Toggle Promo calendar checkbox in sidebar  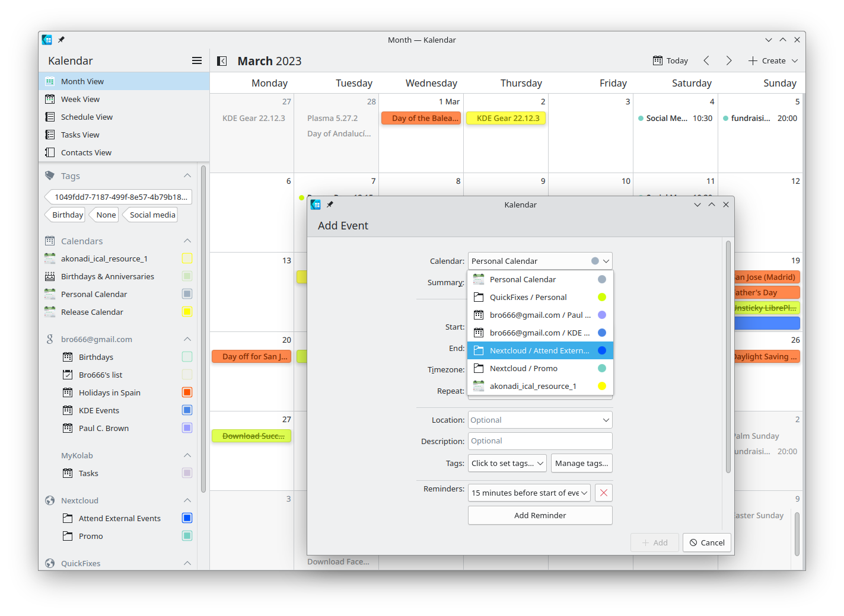[187, 536]
